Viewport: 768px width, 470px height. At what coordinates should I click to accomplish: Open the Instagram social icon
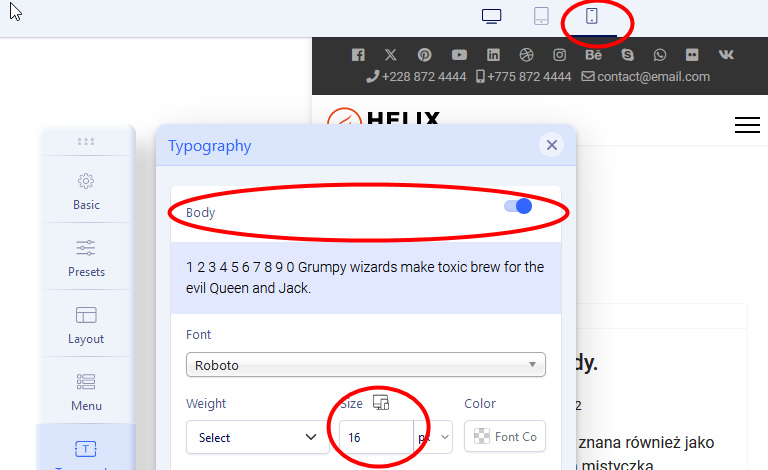click(x=559, y=55)
